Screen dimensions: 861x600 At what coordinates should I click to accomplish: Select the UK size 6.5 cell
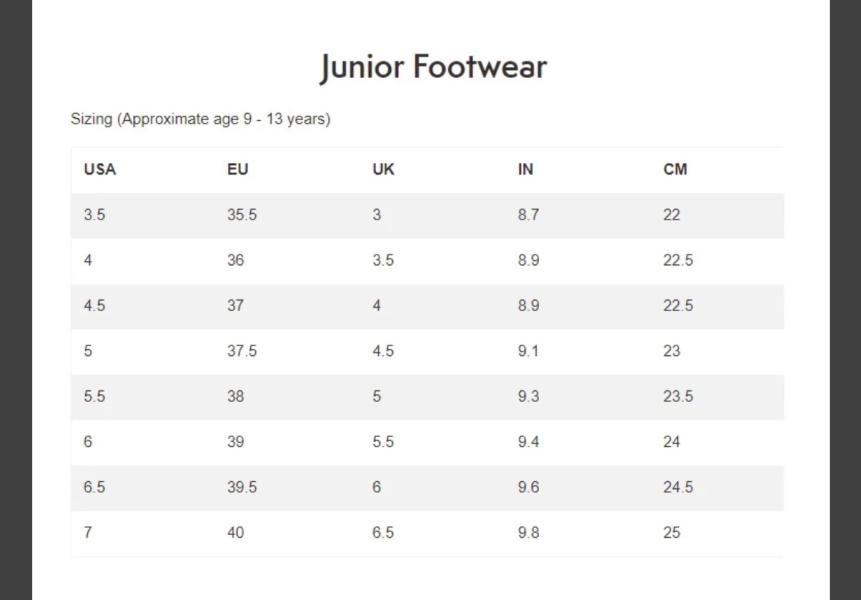coord(383,533)
